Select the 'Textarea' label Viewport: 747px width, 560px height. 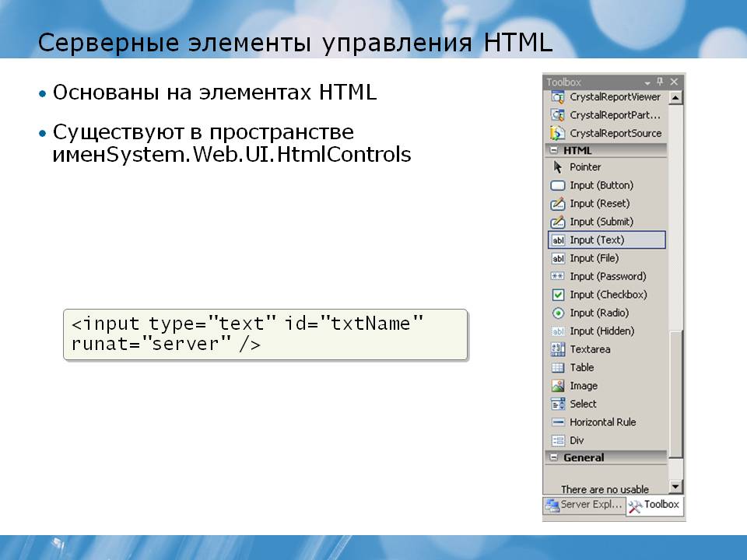[x=590, y=349]
